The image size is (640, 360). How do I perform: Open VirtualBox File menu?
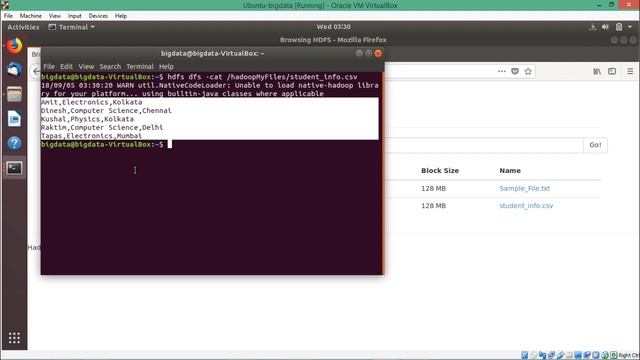pos(8,16)
